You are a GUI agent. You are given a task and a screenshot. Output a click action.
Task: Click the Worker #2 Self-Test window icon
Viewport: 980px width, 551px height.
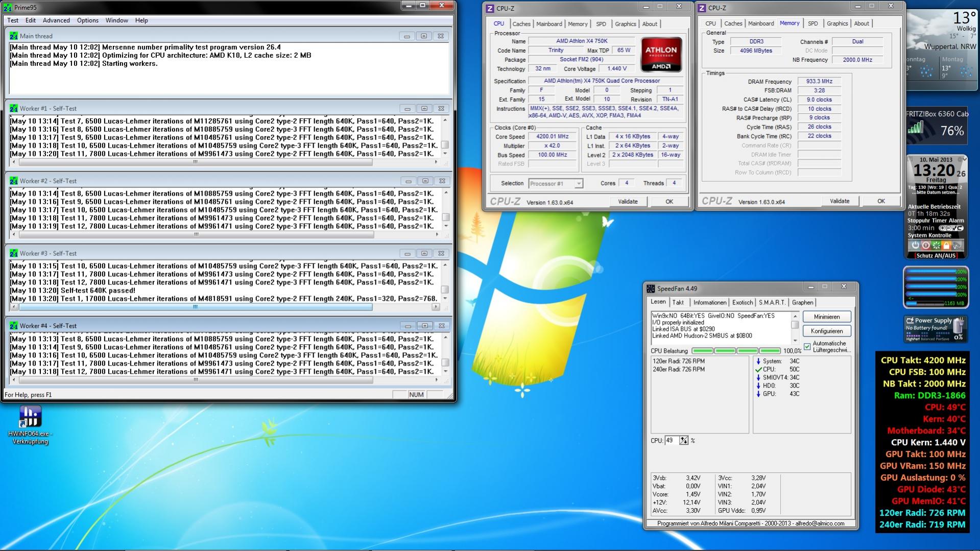pos(14,181)
